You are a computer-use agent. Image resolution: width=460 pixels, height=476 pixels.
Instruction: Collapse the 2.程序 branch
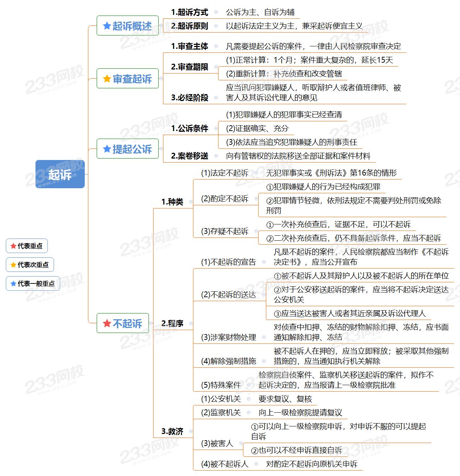(191, 324)
